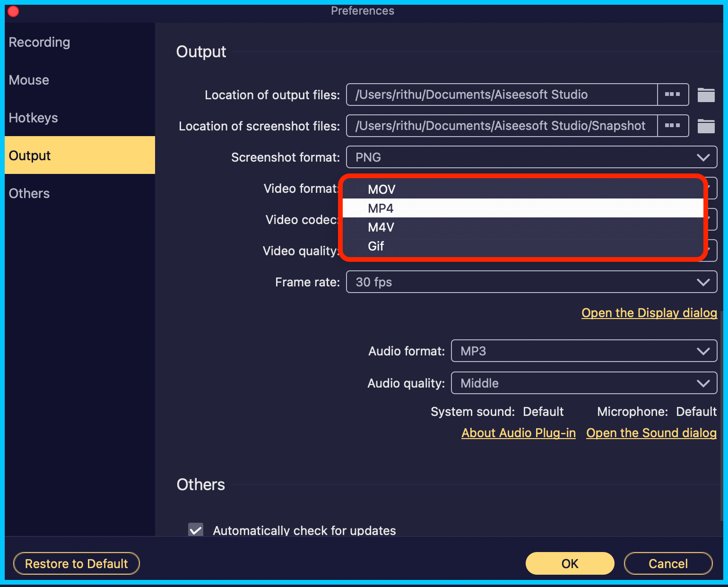Go to the Hotkeys section
The width and height of the screenshot is (728, 587).
point(80,118)
